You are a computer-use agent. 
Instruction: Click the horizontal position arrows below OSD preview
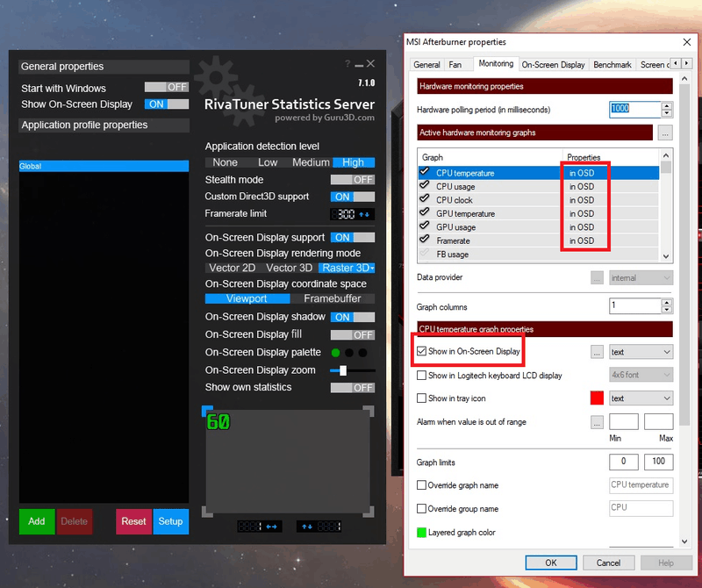(x=271, y=527)
